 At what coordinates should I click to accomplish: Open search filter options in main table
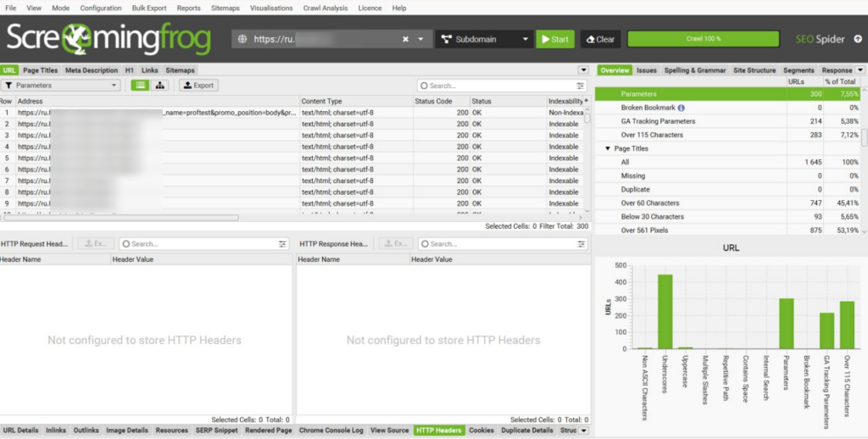(x=580, y=86)
